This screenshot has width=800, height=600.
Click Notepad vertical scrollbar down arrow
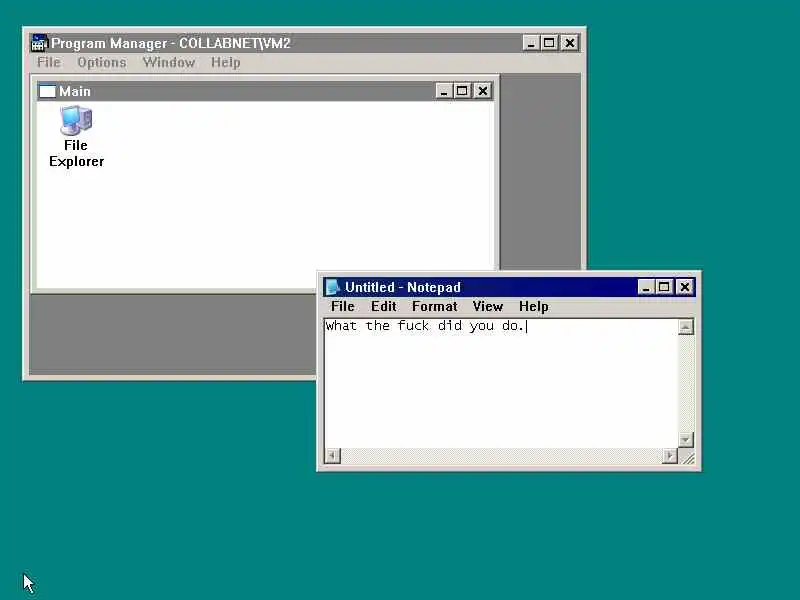click(x=686, y=440)
